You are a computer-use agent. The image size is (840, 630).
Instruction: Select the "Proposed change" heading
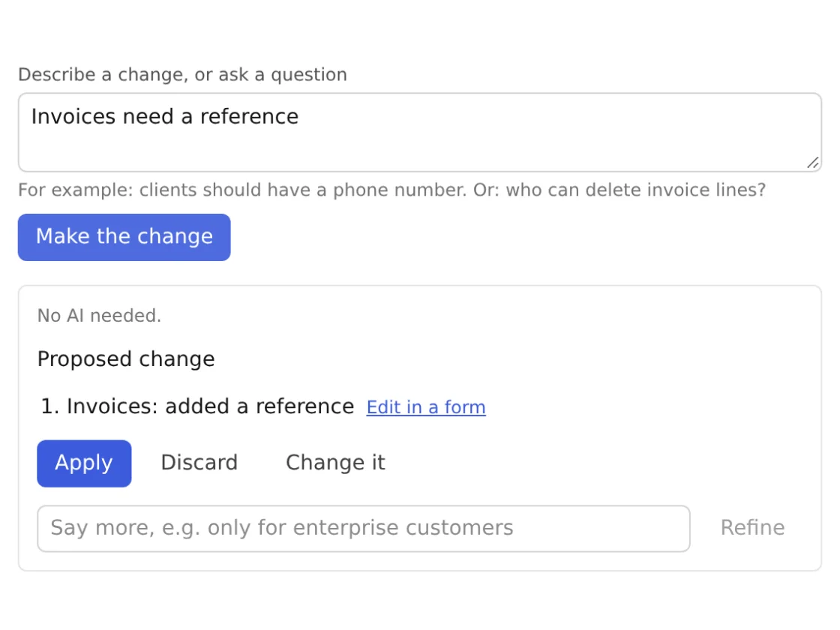pos(126,359)
